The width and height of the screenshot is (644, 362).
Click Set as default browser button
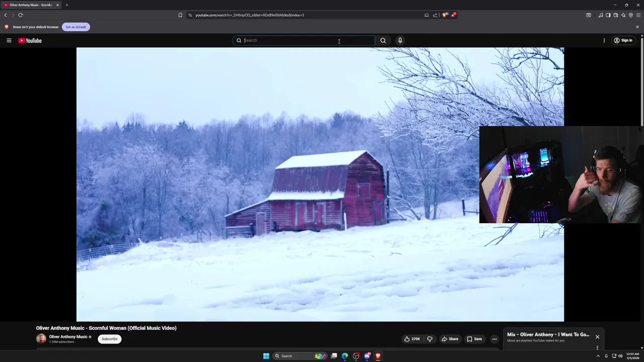[76, 27]
